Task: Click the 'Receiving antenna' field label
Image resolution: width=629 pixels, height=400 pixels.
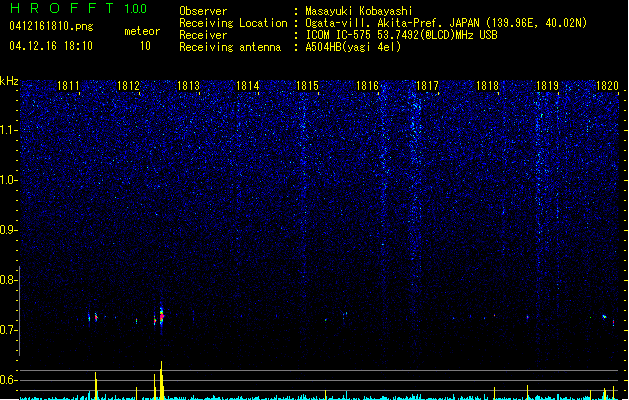Action: (230, 47)
